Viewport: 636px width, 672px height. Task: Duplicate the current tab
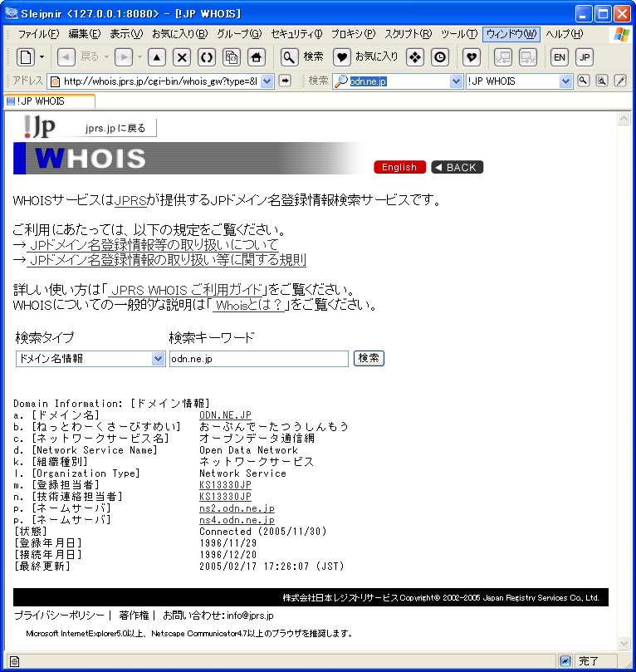(232, 57)
